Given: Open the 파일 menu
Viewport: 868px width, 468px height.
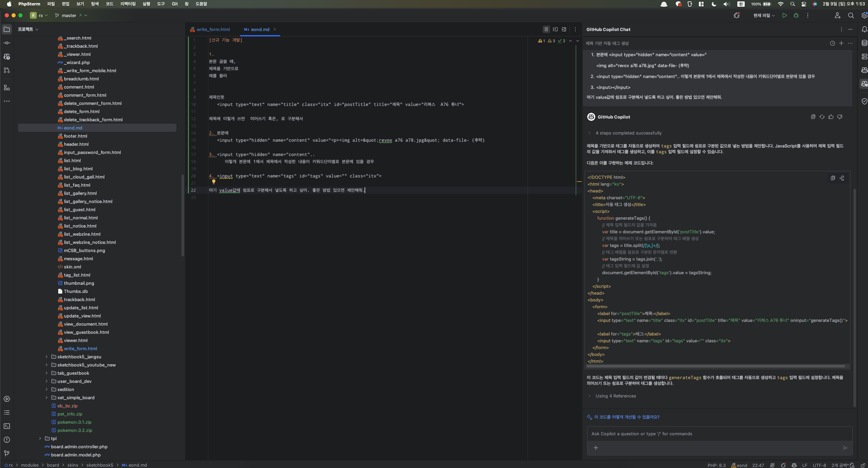Looking at the screenshot, I should [x=51, y=4].
